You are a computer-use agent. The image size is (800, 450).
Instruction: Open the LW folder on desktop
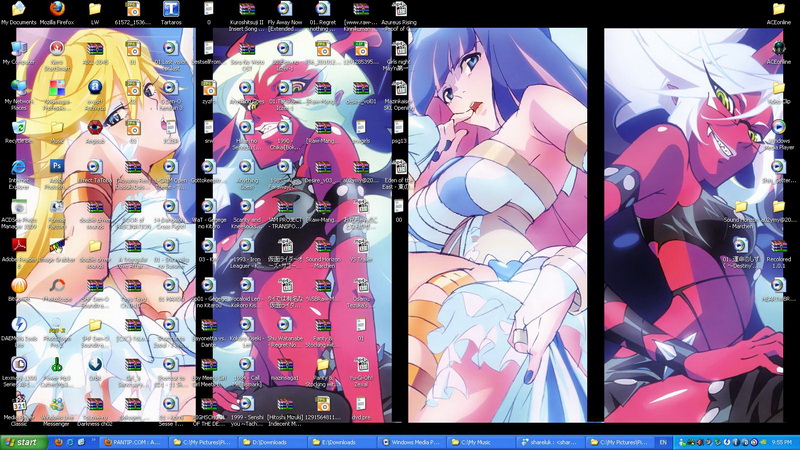(95, 13)
